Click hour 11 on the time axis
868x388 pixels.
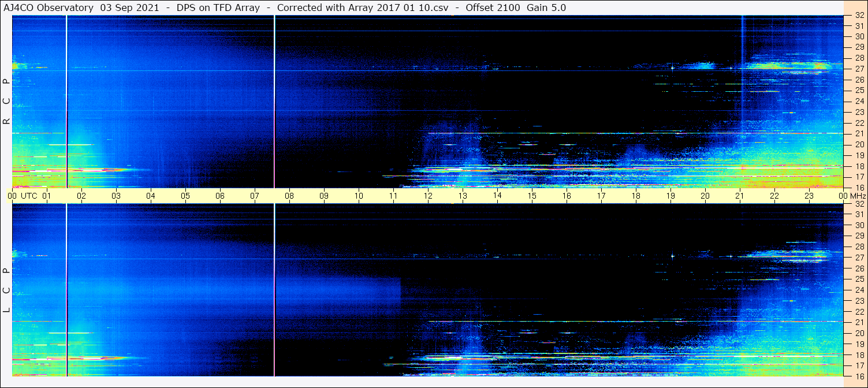tap(393, 196)
